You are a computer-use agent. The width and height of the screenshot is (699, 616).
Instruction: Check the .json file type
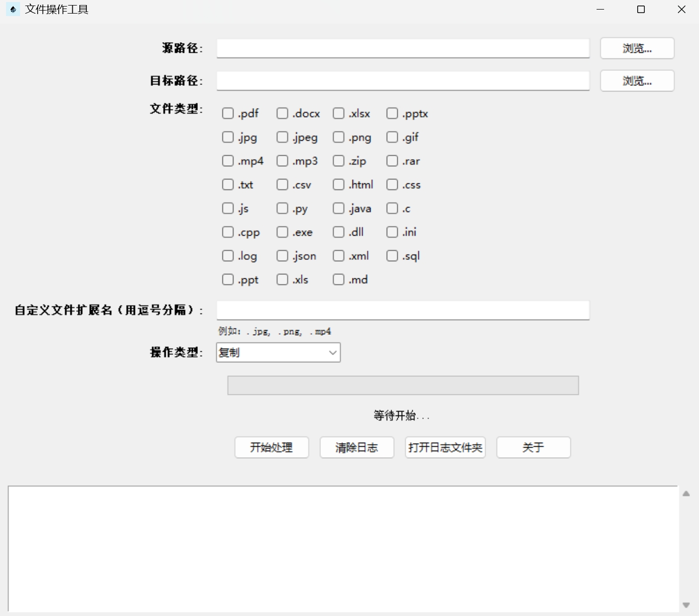pos(282,256)
